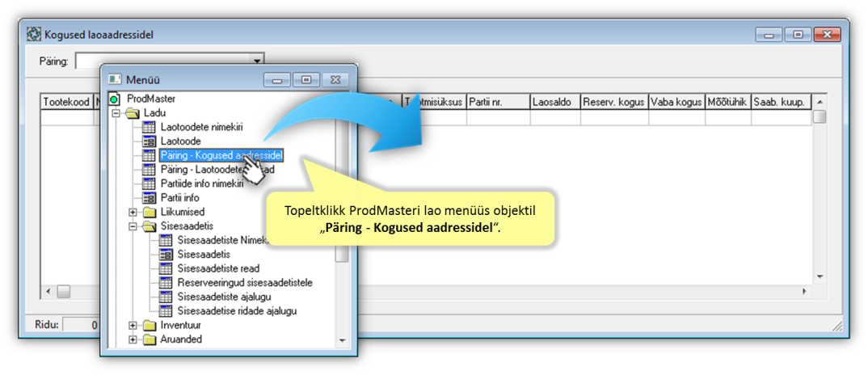Maximize the Menüü window
This screenshot has height=375, width=868.
(306, 80)
